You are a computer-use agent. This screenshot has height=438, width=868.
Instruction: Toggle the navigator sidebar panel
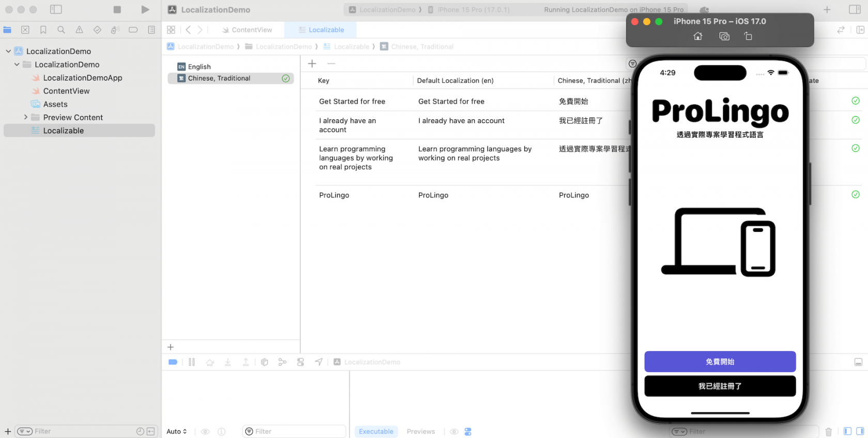tap(56, 9)
